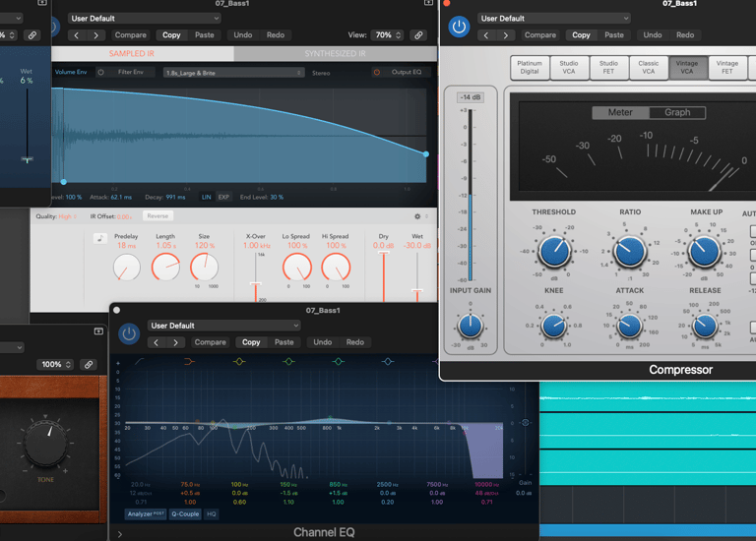
Task: Click the music note sync icon beside Predelay
Action: coord(100,238)
